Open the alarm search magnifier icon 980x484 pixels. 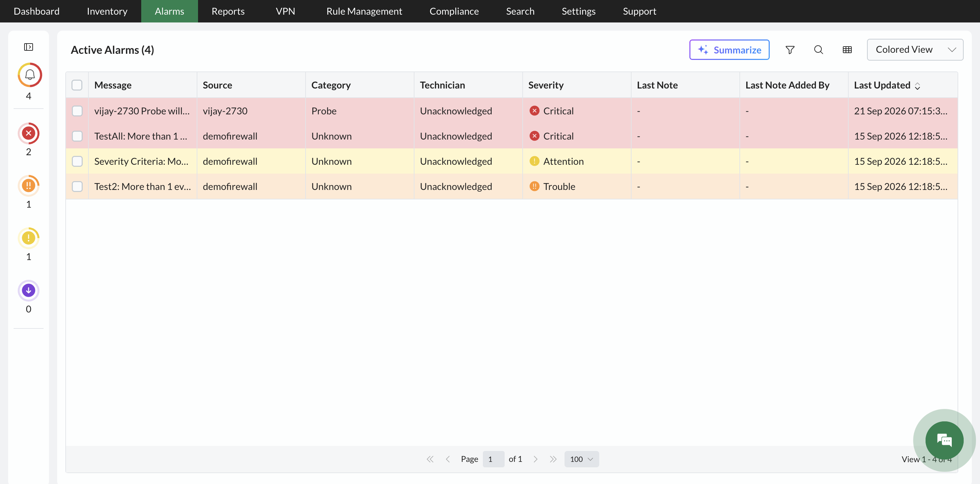(x=819, y=50)
